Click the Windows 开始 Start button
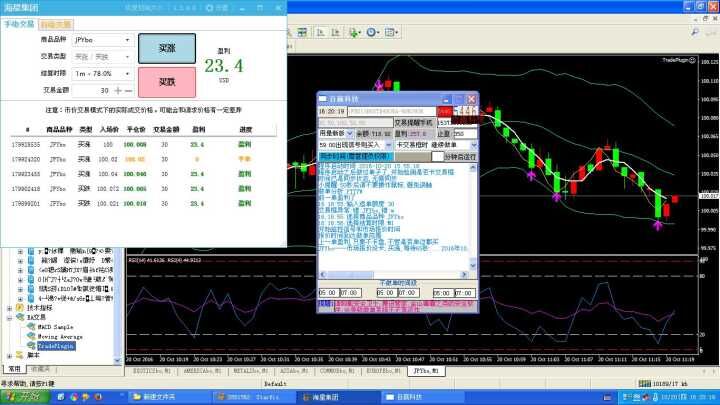 click(x=22, y=397)
